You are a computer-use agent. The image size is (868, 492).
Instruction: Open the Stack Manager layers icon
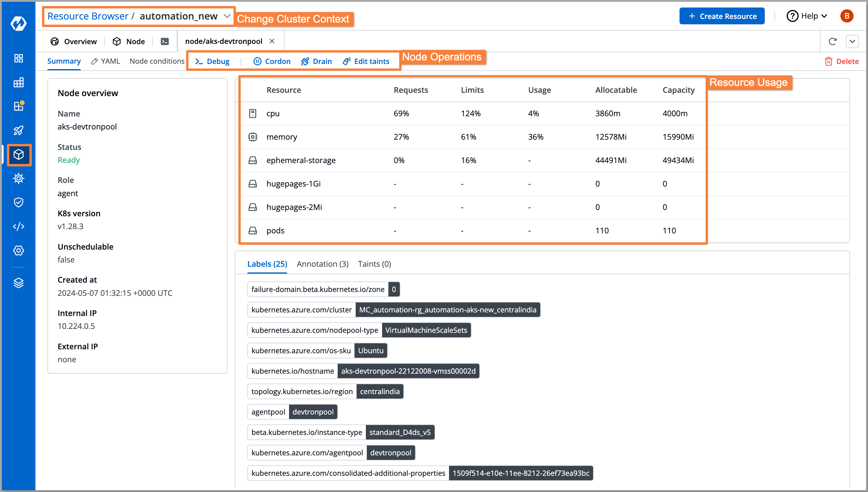19,283
